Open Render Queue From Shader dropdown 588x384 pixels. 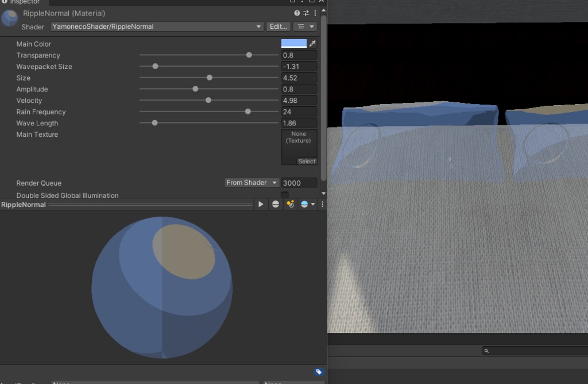point(252,183)
